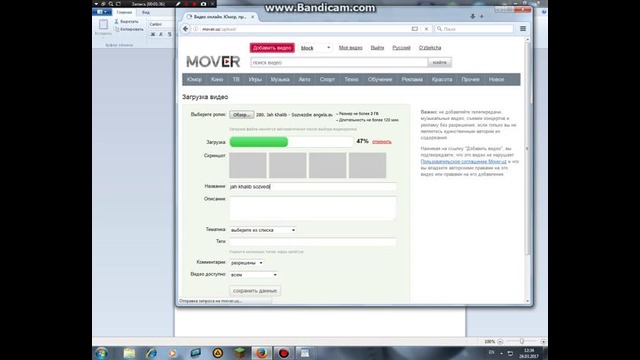Adjust the WordPad zoom slider handle
The image size is (640, 360).
pyautogui.click(x=522, y=341)
